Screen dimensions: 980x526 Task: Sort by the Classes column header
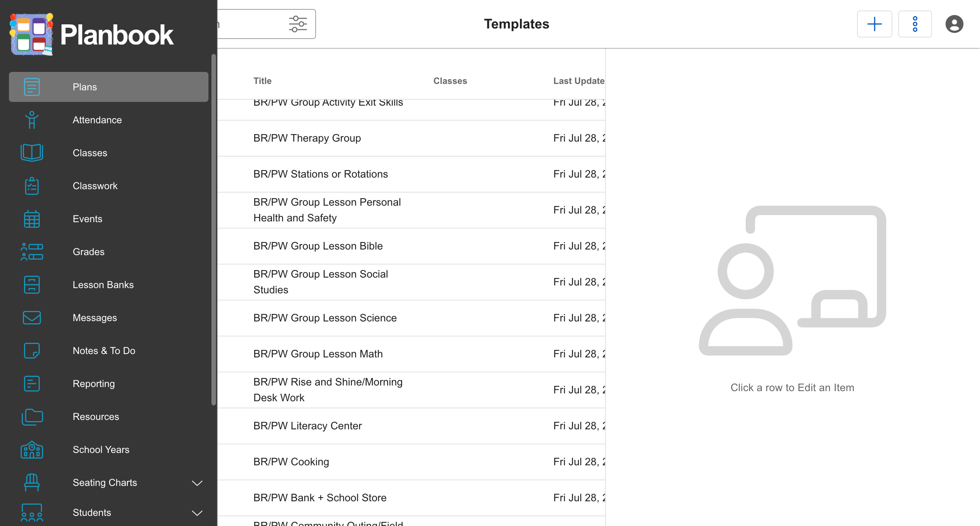(450, 81)
